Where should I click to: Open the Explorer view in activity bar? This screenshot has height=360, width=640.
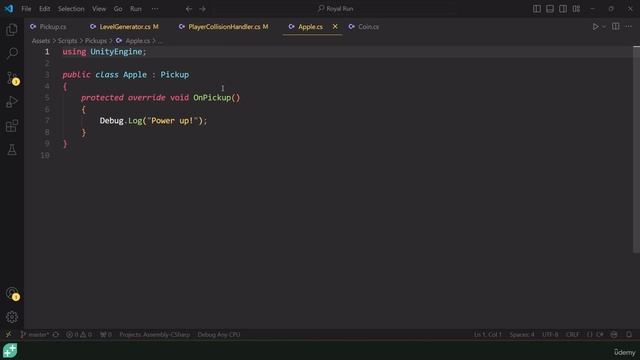(x=12, y=30)
